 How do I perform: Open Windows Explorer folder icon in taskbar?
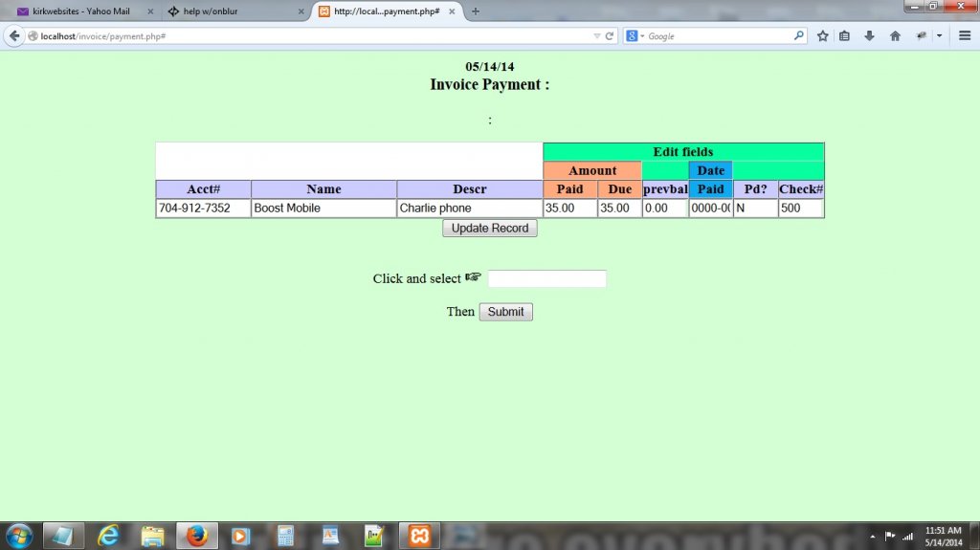[152, 536]
